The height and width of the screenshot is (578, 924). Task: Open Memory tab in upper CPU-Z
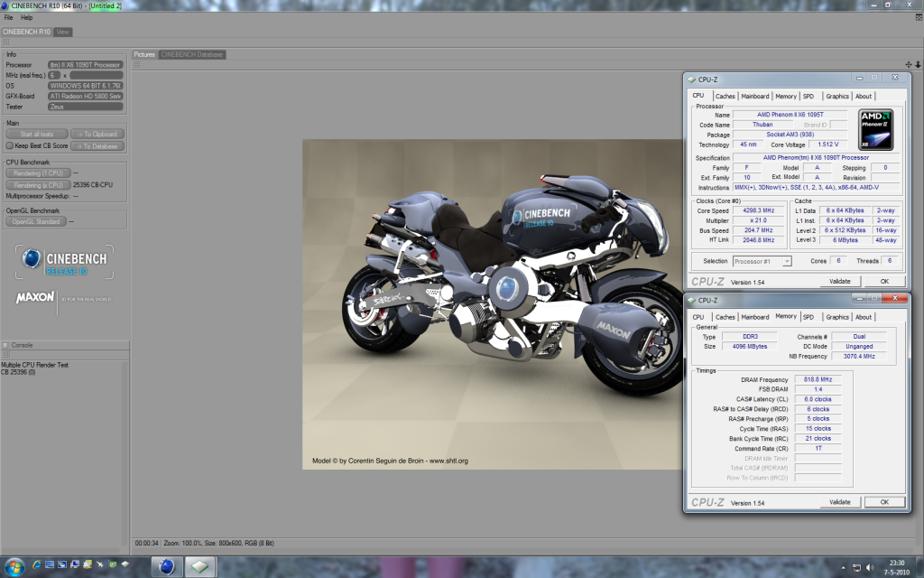coord(786,96)
